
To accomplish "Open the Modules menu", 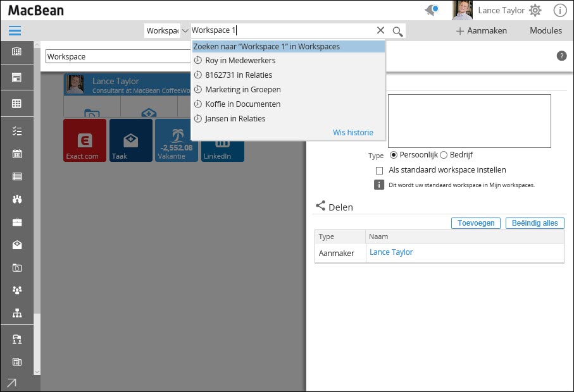I will (x=546, y=31).
